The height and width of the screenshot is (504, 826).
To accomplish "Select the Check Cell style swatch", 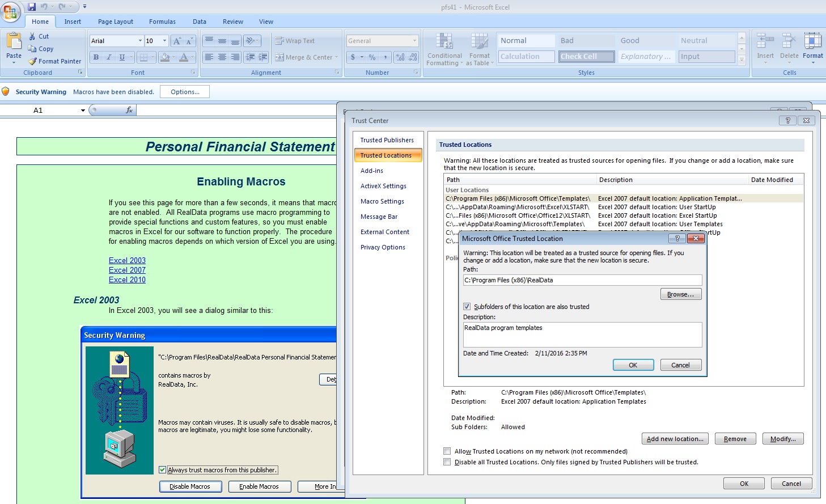I will click(x=586, y=57).
